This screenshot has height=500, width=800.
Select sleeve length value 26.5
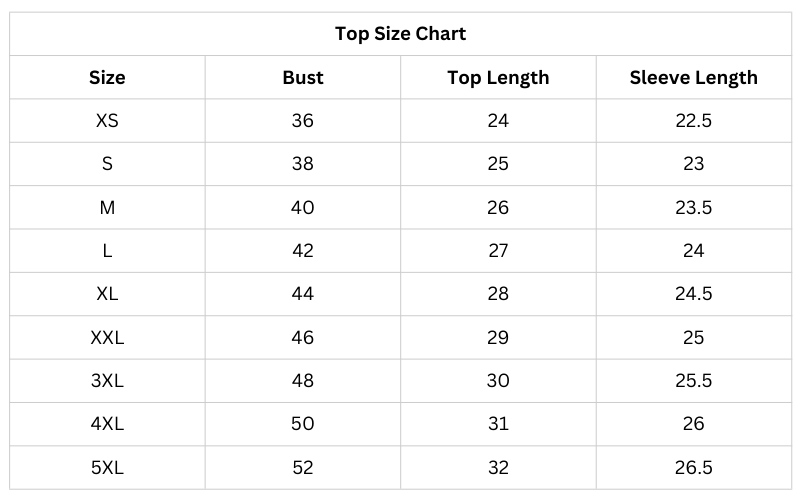click(x=693, y=467)
